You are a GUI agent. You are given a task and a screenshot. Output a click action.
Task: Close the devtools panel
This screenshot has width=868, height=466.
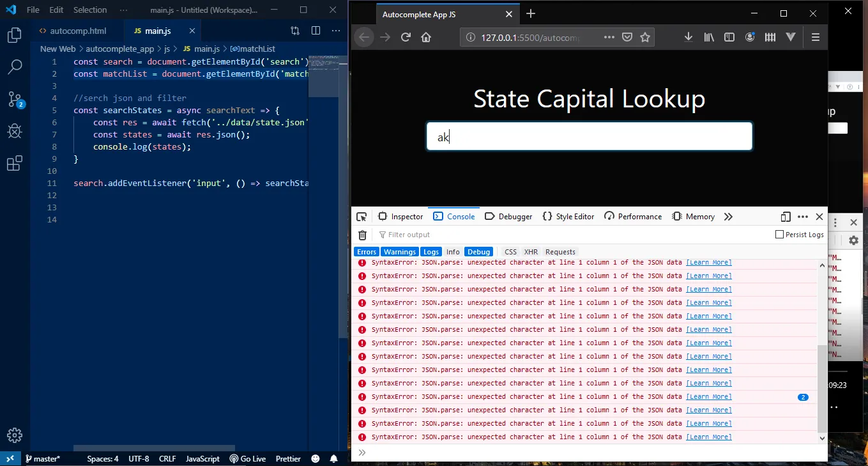[819, 217]
